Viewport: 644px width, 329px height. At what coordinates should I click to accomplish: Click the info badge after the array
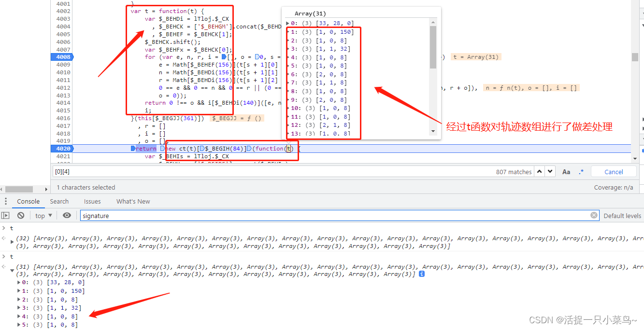click(421, 274)
